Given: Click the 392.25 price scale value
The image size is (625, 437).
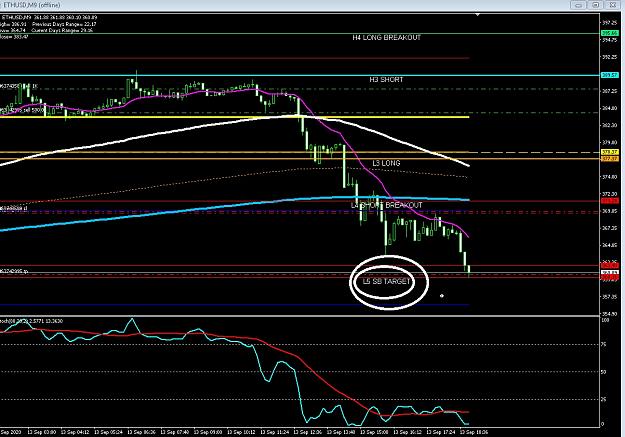Looking at the screenshot, I should (x=610, y=57).
